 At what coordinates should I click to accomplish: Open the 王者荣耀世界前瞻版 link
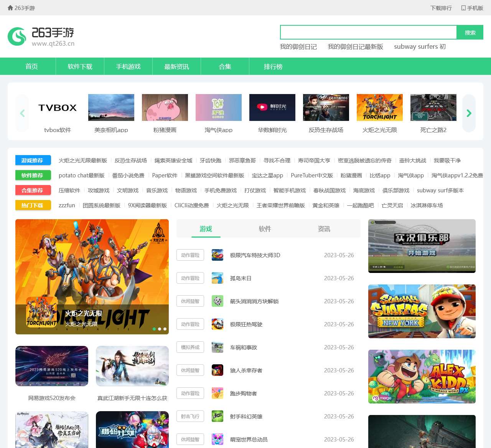[281, 205]
